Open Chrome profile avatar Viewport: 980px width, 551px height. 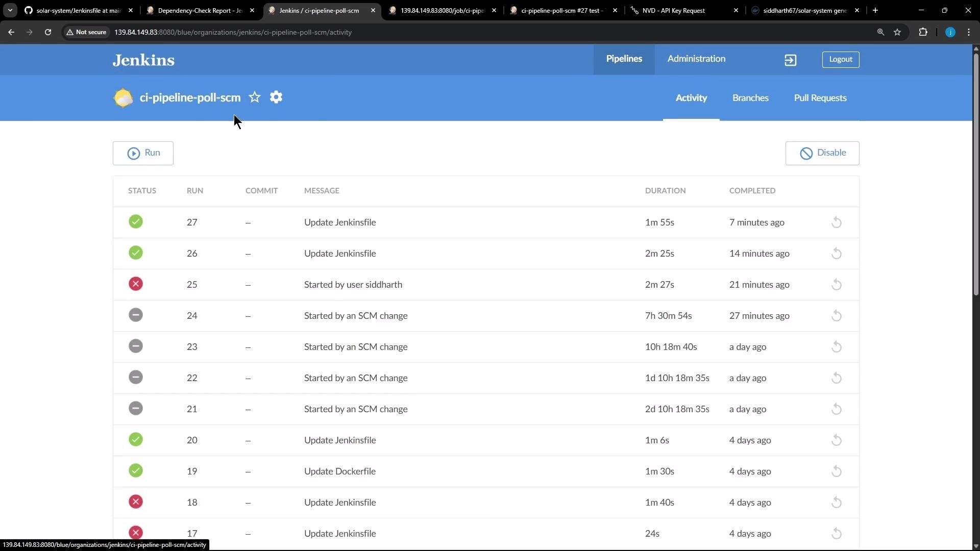(x=950, y=32)
